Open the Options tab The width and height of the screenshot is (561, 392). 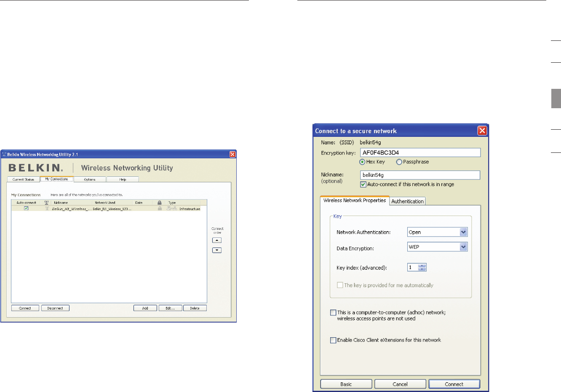(90, 179)
